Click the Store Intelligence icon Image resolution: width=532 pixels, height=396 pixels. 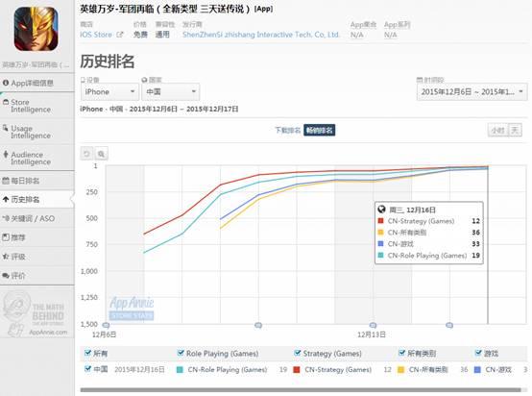coord(6,102)
